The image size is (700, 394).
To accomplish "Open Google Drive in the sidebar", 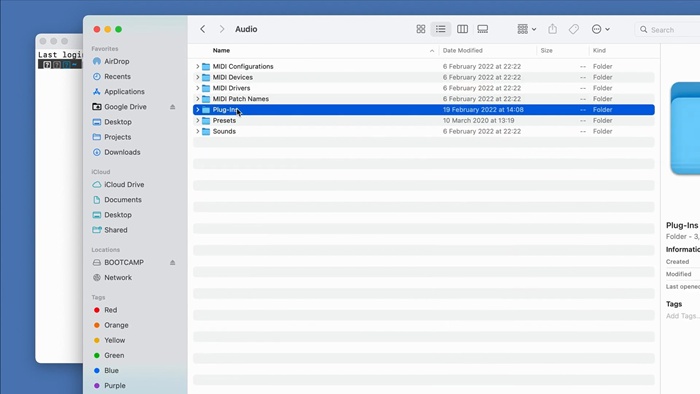I will [125, 107].
